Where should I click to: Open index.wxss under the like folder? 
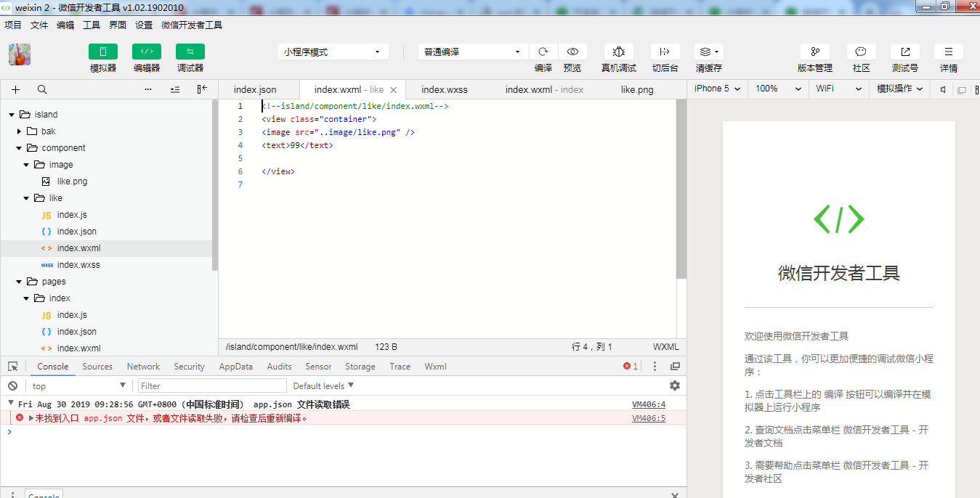78,265
